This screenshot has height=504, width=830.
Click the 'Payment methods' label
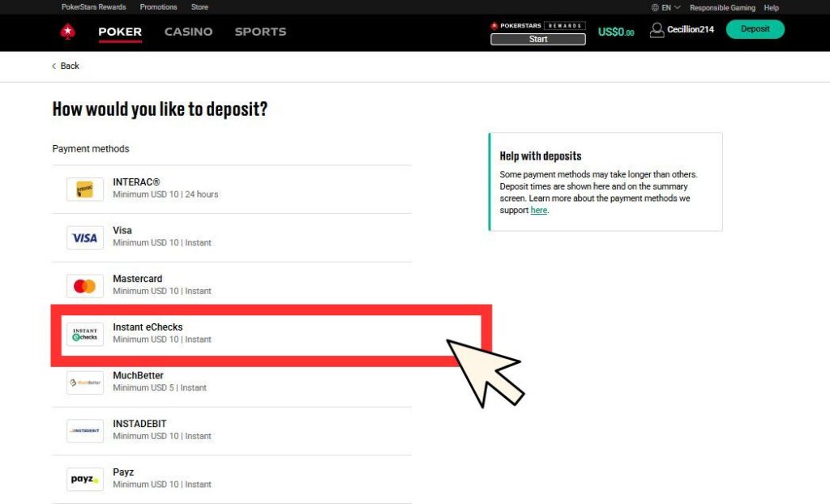pyautogui.click(x=91, y=149)
